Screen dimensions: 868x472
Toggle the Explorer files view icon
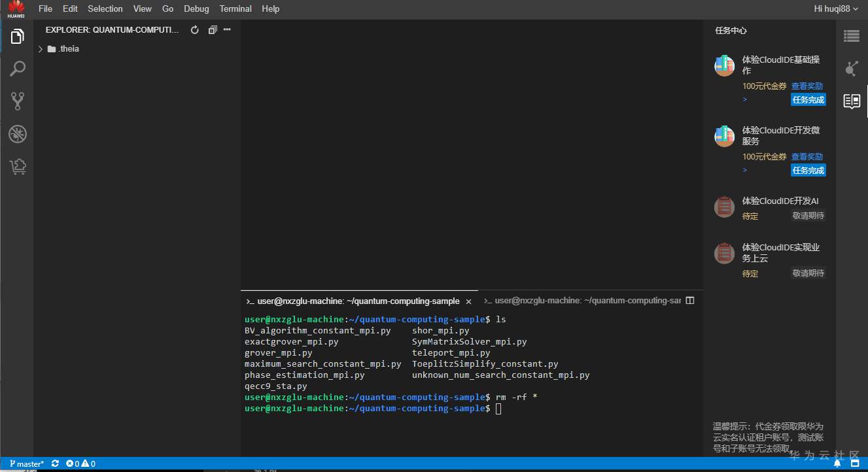(x=17, y=37)
